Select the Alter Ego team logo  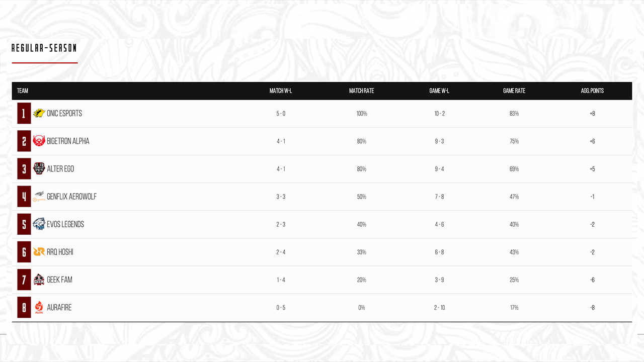[x=39, y=169]
